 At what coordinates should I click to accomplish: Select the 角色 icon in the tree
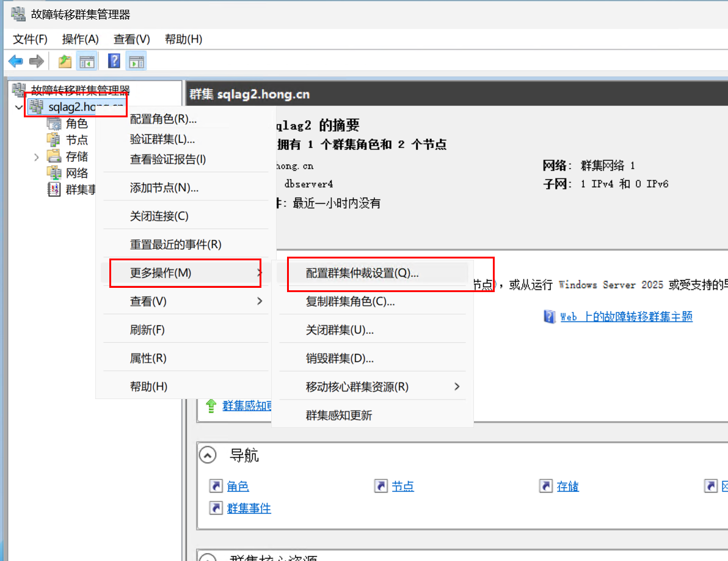point(54,123)
